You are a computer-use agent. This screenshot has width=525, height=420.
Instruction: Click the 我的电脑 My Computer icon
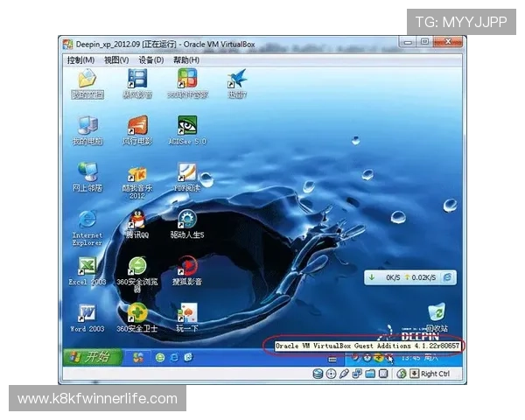click(87, 125)
